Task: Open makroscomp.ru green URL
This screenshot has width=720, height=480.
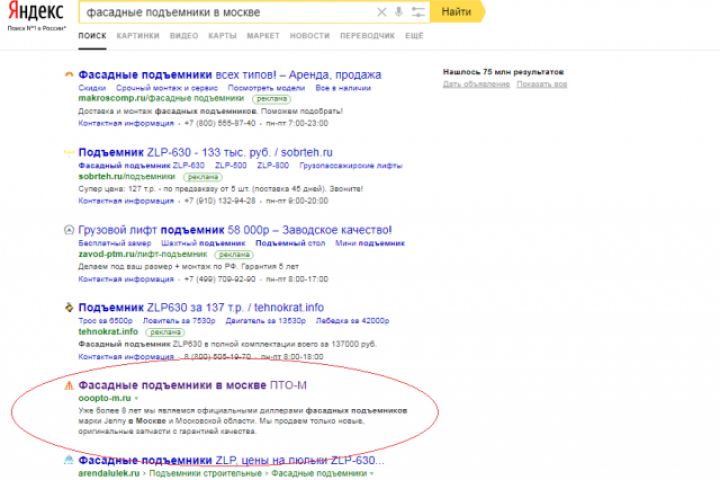Action: point(161,98)
